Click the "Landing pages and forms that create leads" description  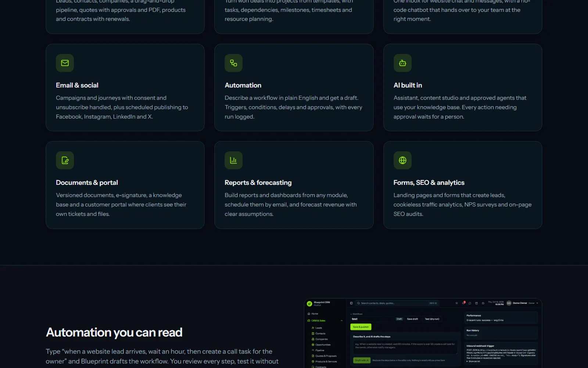click(x=462, y=205)
